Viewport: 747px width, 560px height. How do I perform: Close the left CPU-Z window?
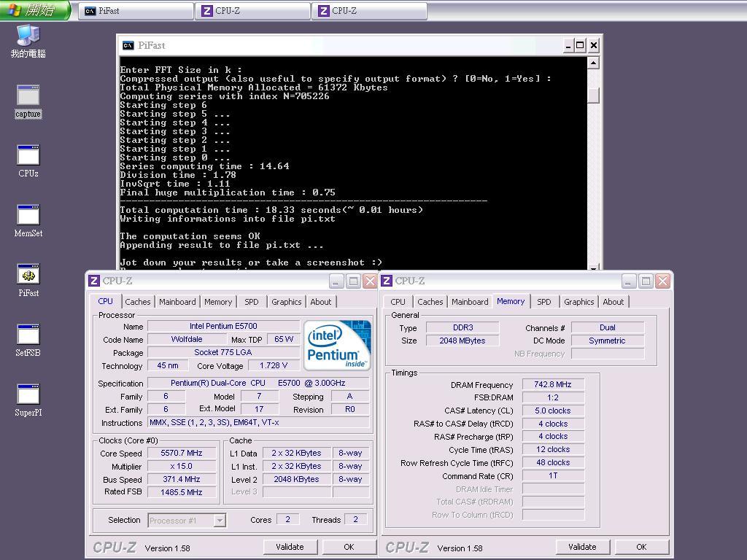[370, 281]
